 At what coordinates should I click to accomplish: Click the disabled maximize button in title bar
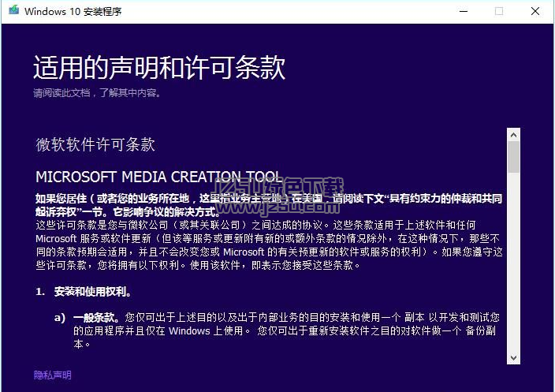[x=499, y=11]
